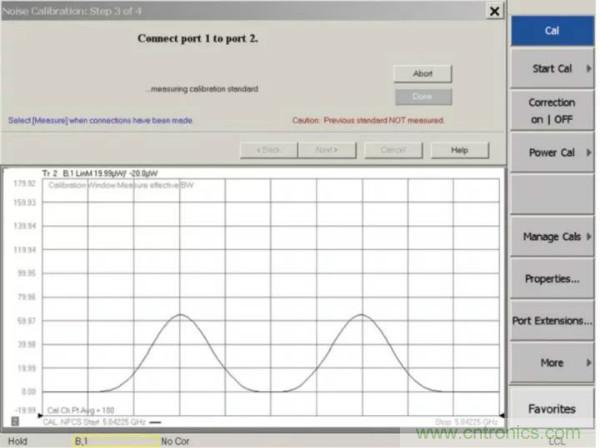Expand the More softkey menu
Screen dimensions: 600x448
click(x=553, y=362)
